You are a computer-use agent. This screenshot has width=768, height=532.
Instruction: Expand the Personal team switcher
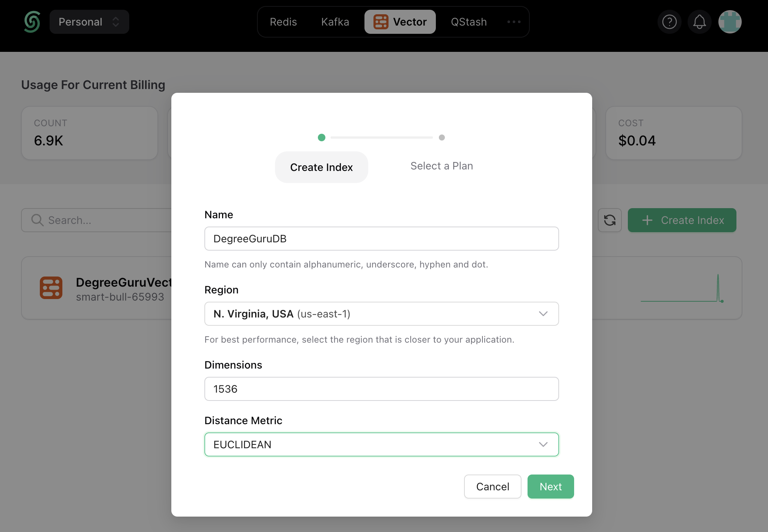click(89, 22)
